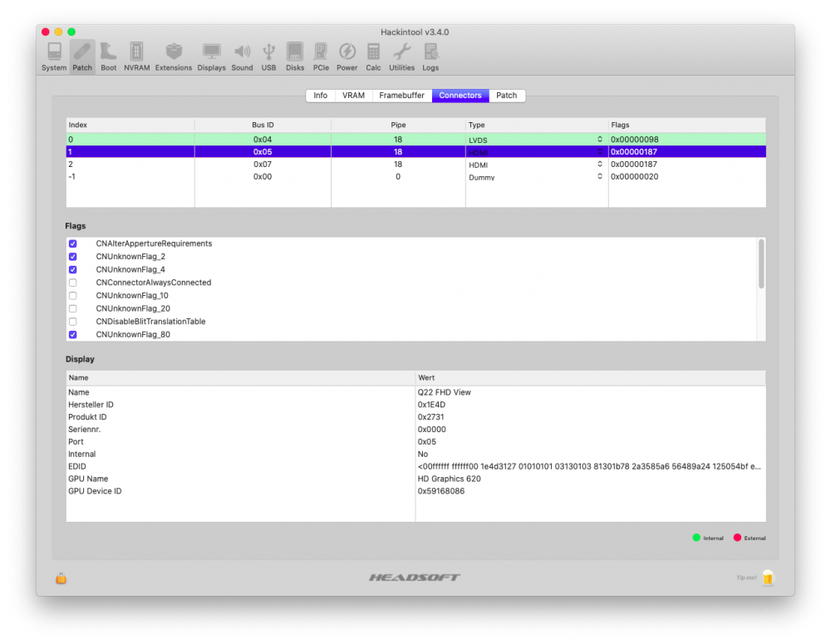Open the Extensions toolbar icon
The height and width of the screenshot is (644, 831).
[x=174, y=56]
